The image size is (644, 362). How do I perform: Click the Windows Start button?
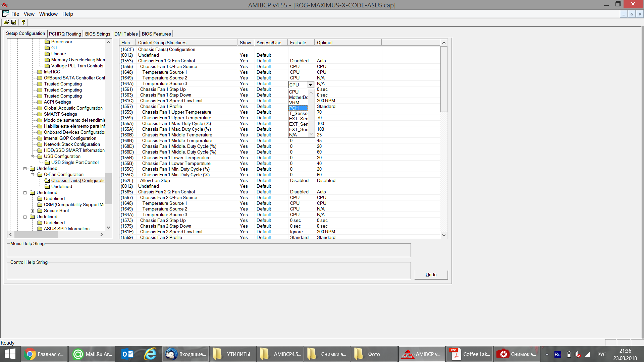[10, 354]
